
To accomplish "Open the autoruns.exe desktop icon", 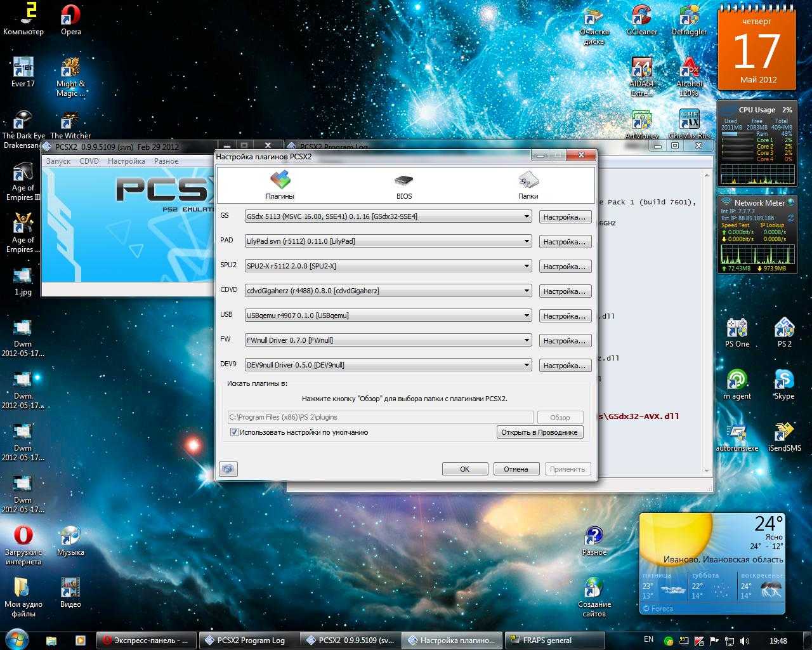I will pyautogui.click(x=737, y=437).
